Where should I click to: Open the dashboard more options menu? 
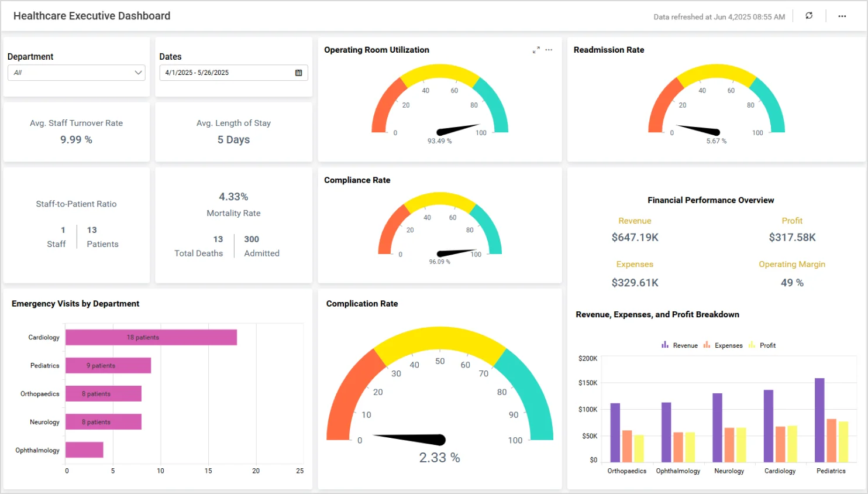coord(842,16)
